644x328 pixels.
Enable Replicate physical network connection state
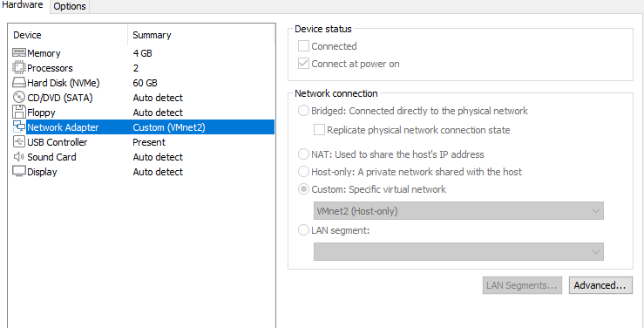[x=319, y=130]
